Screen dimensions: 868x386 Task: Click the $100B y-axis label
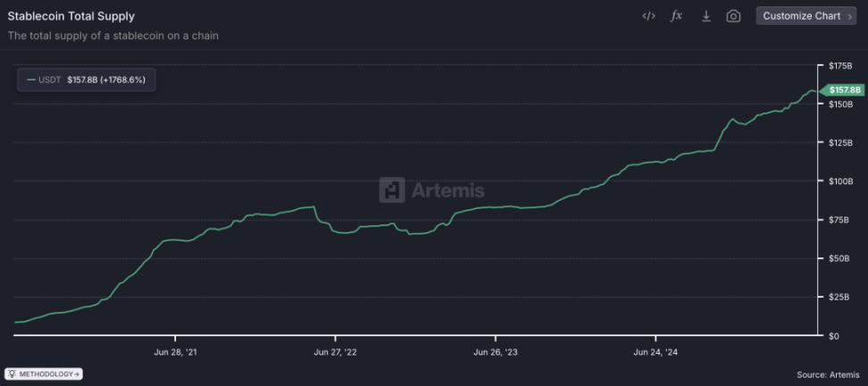pos(840,181)
